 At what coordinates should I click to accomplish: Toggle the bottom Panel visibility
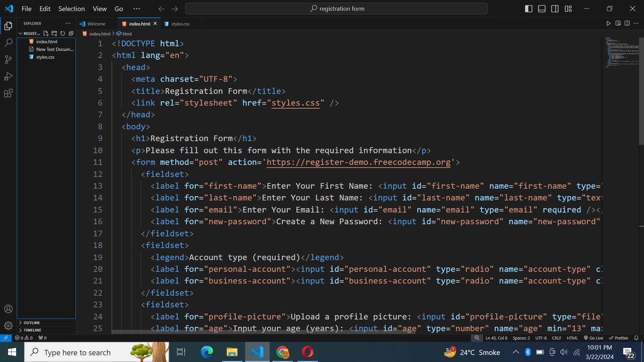tap(541, 9)
